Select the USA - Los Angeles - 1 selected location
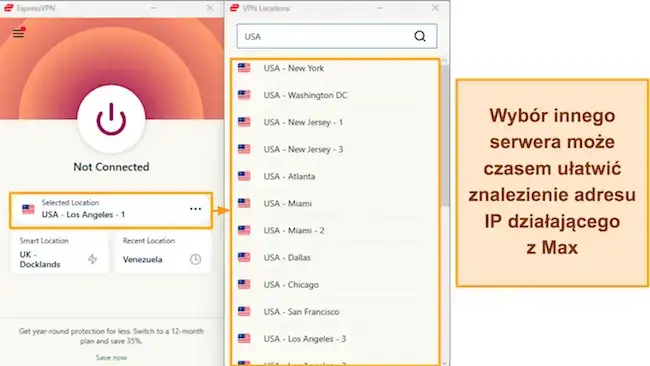This screenshot has width=650, height=366. [x=111, y=210]
